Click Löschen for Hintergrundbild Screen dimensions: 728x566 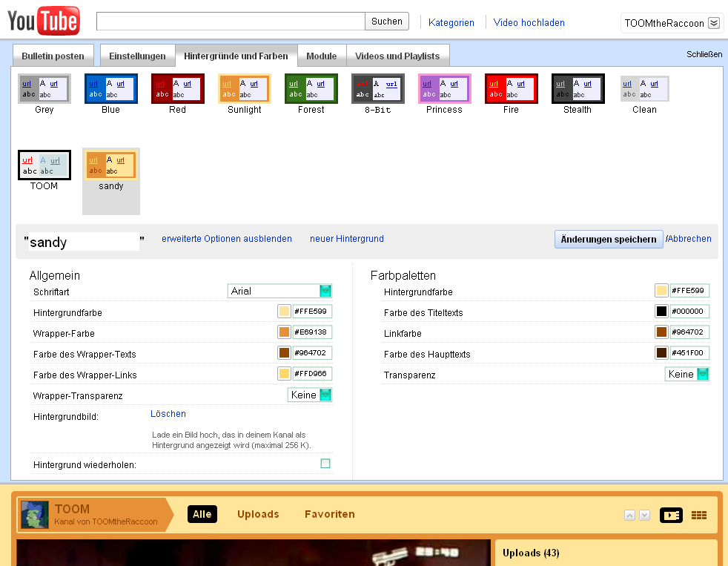(x=168, y=414)
